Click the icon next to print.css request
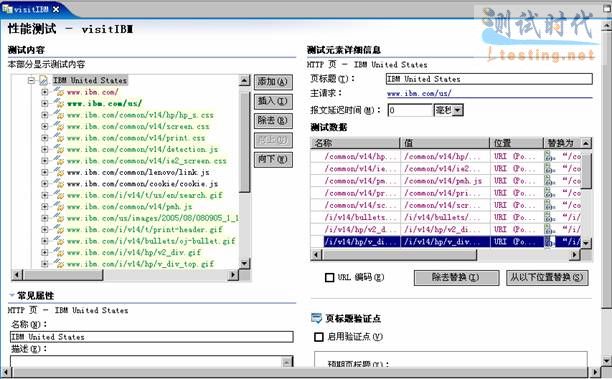The image size is (612, 379). point(59,138)
